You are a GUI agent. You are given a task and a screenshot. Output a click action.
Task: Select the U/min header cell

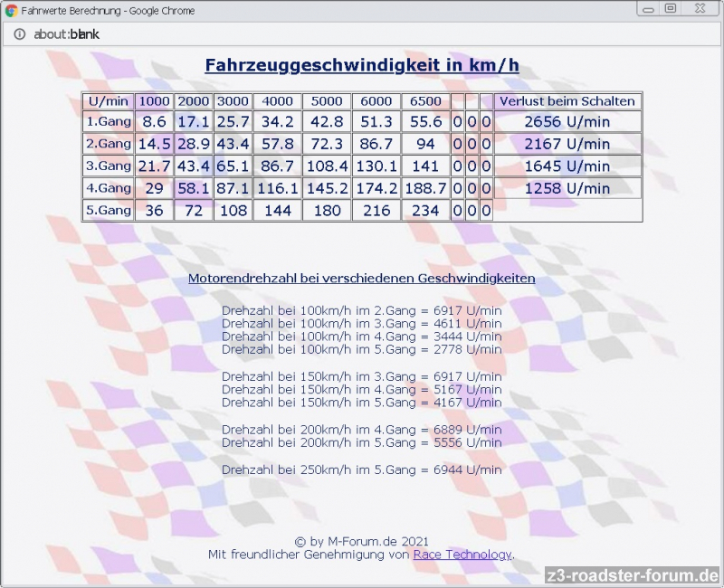pyautogui.click(x=109, y=101)
